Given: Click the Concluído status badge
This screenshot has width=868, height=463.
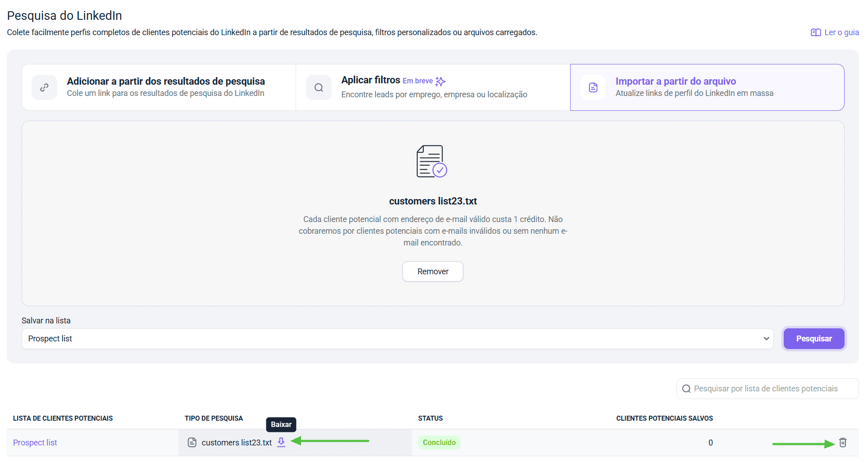Looking at the screenshot, I should click(439, 442).
